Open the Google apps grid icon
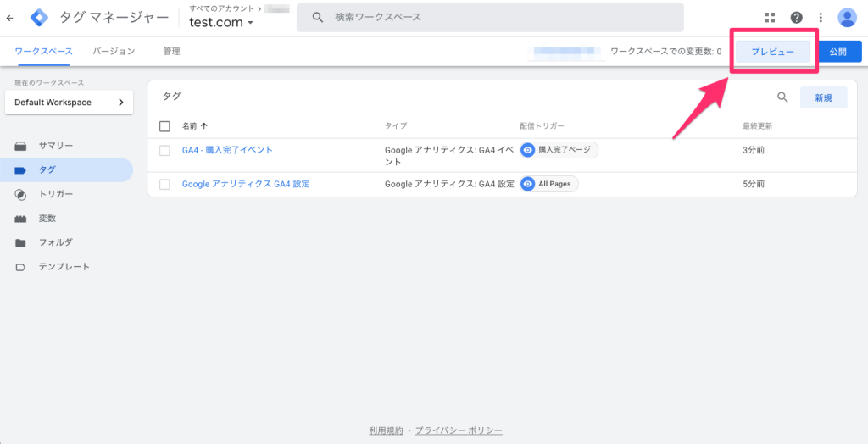Viewport: 868px width, 444px height. 770,18
